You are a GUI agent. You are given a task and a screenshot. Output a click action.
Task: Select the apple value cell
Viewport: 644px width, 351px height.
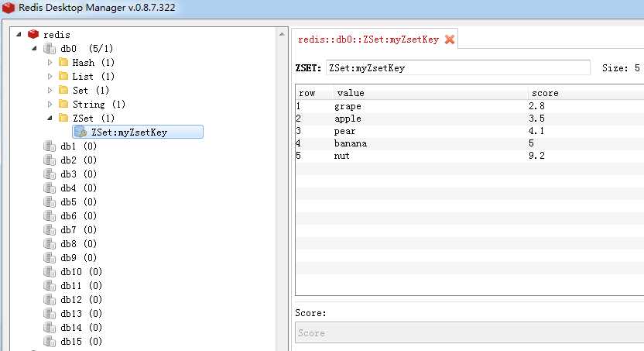click(348, 119)
